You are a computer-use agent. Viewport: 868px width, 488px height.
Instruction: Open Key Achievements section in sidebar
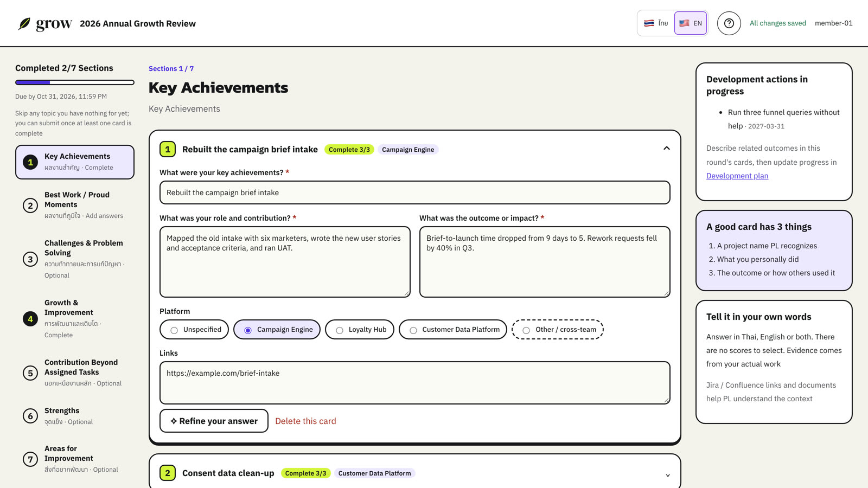click(75, 162)
